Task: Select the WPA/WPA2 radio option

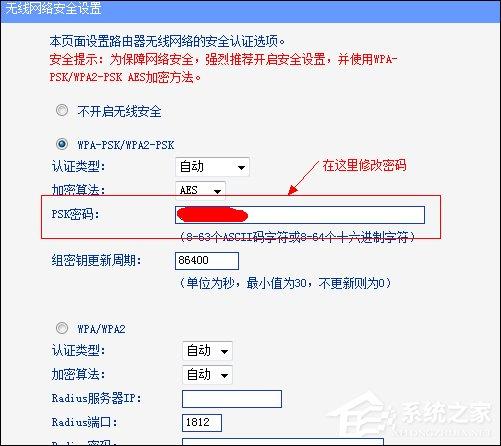Action: (62, 328)
